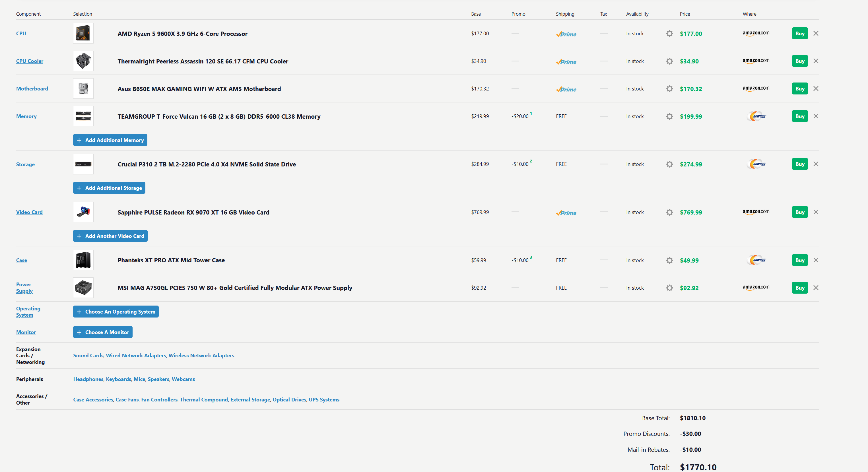Open gear settings for Storage row
Viewport: 868px width, 472px height.
669,164
